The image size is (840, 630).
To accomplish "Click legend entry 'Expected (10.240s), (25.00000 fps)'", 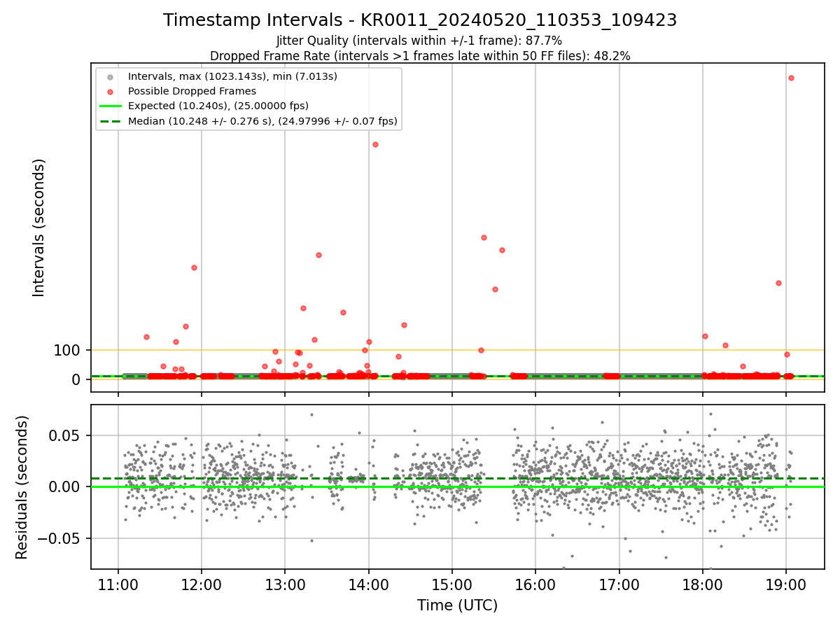I will pos(218,106).
